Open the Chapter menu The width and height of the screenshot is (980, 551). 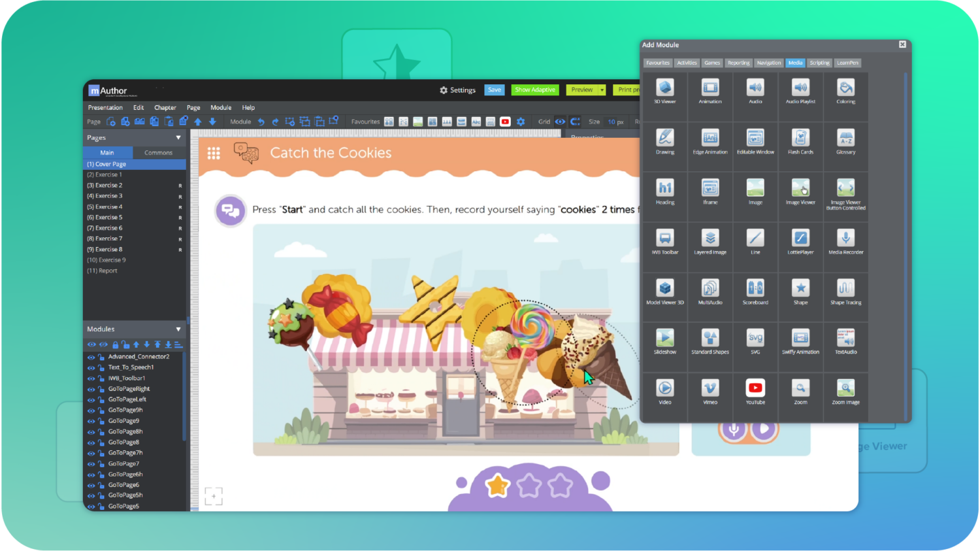coord(165,107)
